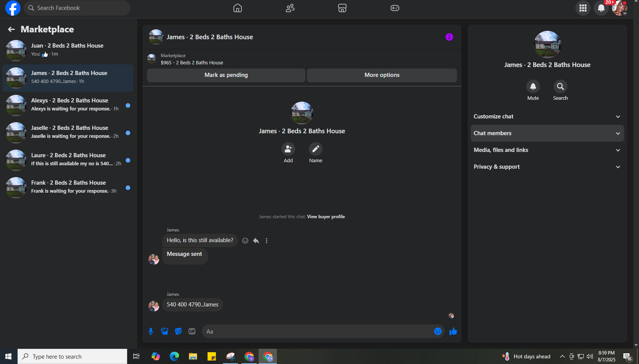Click the listing photo in right info panel
The width and height of the screenshot is (639, 364).
point(548,44)
